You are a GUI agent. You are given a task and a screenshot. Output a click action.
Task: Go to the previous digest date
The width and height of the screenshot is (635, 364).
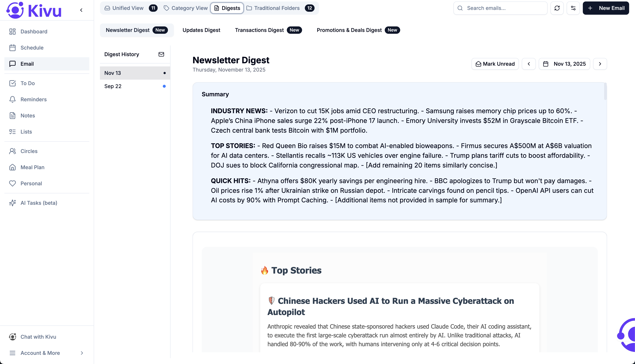[x=529, y=64]
